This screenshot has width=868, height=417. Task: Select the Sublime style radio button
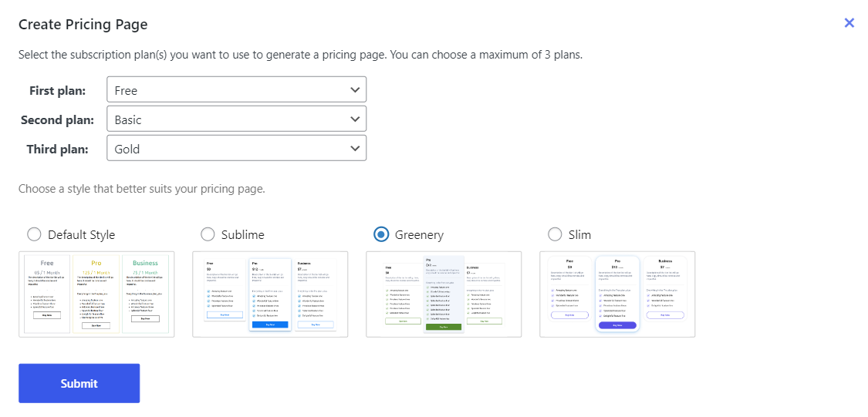(x=208, y=234)
